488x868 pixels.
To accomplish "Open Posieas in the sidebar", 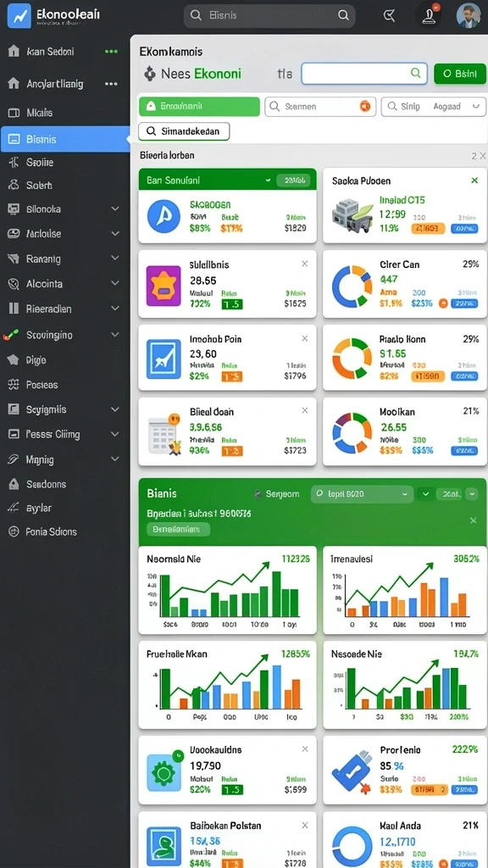I will point(65,385).
